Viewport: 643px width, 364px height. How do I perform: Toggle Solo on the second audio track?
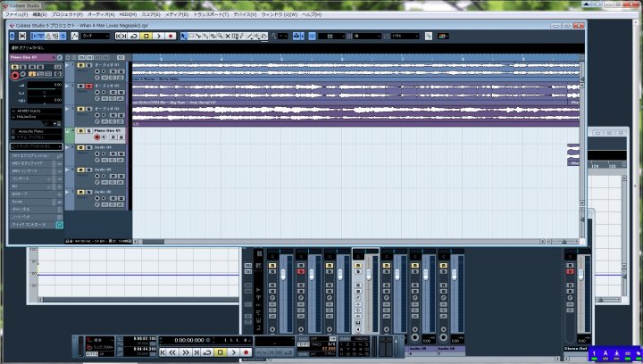pyautogui.click(x=88, y=87)
